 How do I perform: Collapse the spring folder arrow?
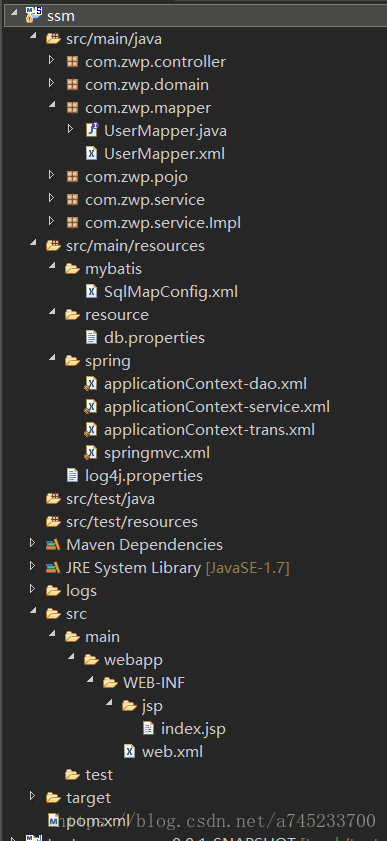pos(53,359)
